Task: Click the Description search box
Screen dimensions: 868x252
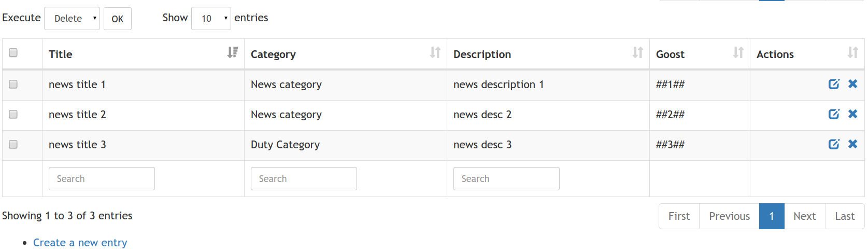Action: 506,179
